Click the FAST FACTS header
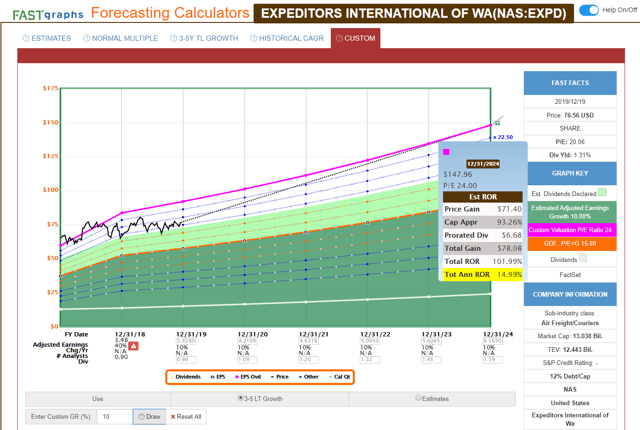The height and width of the screenshot is (430, 640). 570,83
